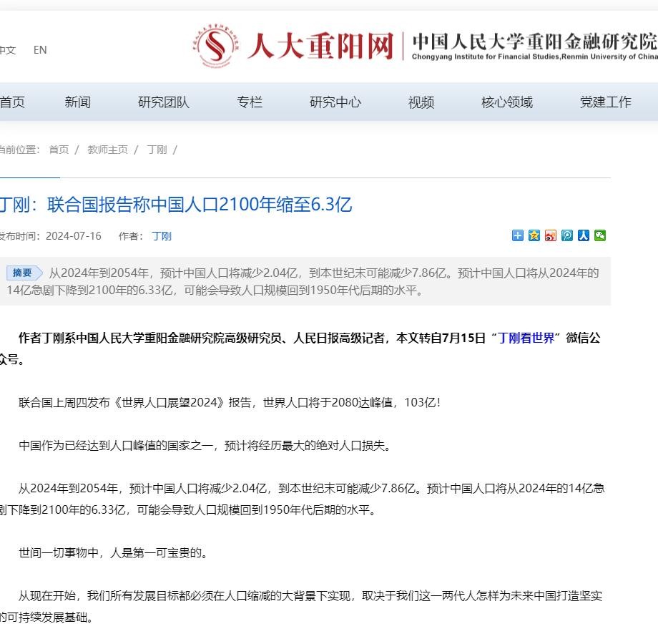
Task: Open 党建工作 navigation item
Action: (605, 102)
